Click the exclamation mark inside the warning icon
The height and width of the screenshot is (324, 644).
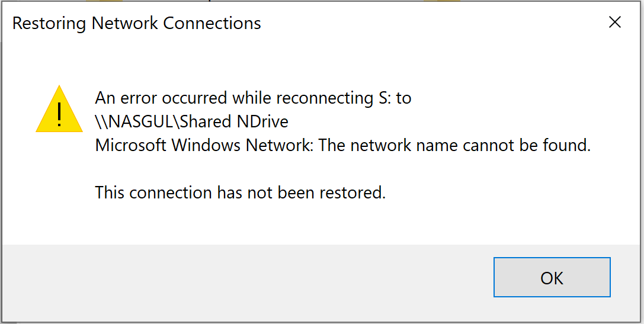pyautogui.click(x=60, y=114)
